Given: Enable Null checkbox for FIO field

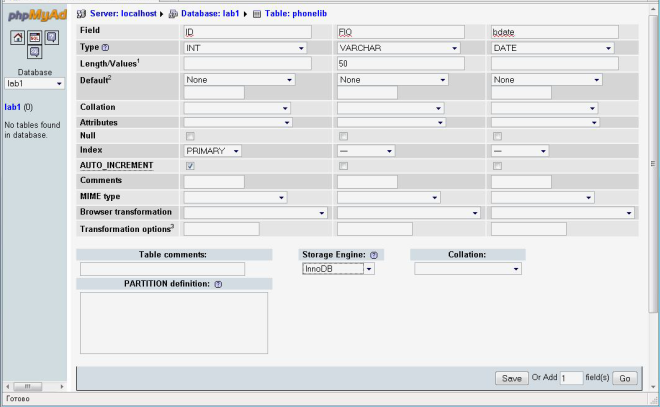Looking at the screenshot, I should (343, 136).
